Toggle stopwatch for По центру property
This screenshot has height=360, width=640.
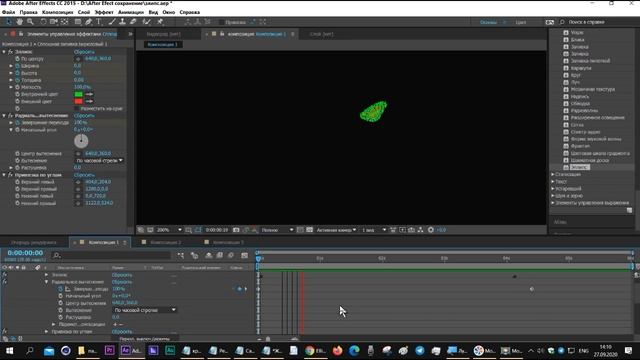tap(17, 59)
